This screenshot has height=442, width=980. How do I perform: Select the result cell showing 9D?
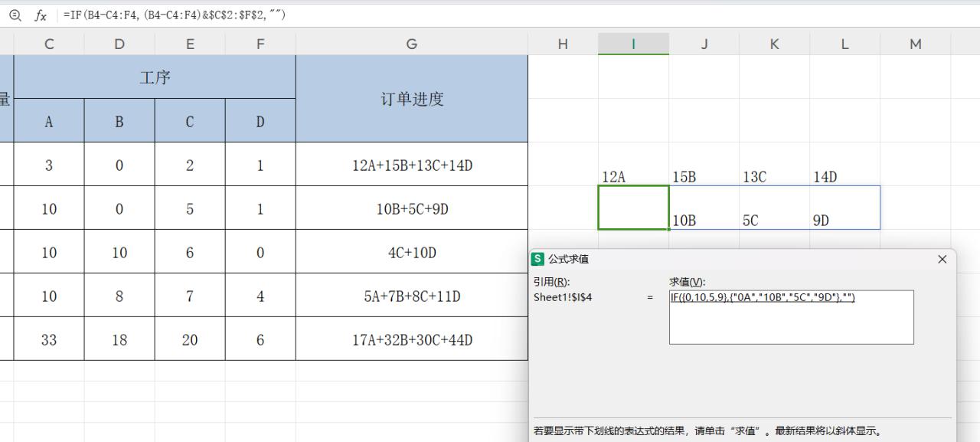(x=845, y=208)
